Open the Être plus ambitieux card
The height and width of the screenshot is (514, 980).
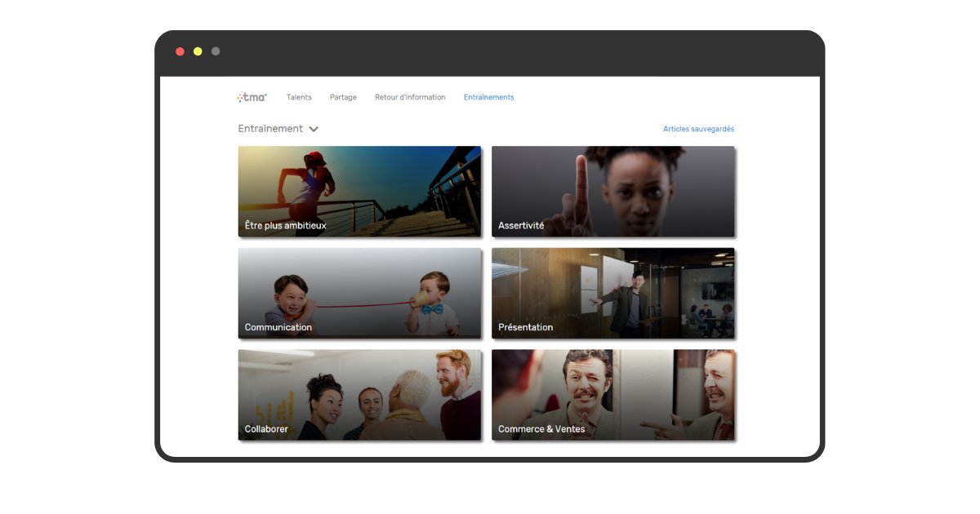coord(359,192)
